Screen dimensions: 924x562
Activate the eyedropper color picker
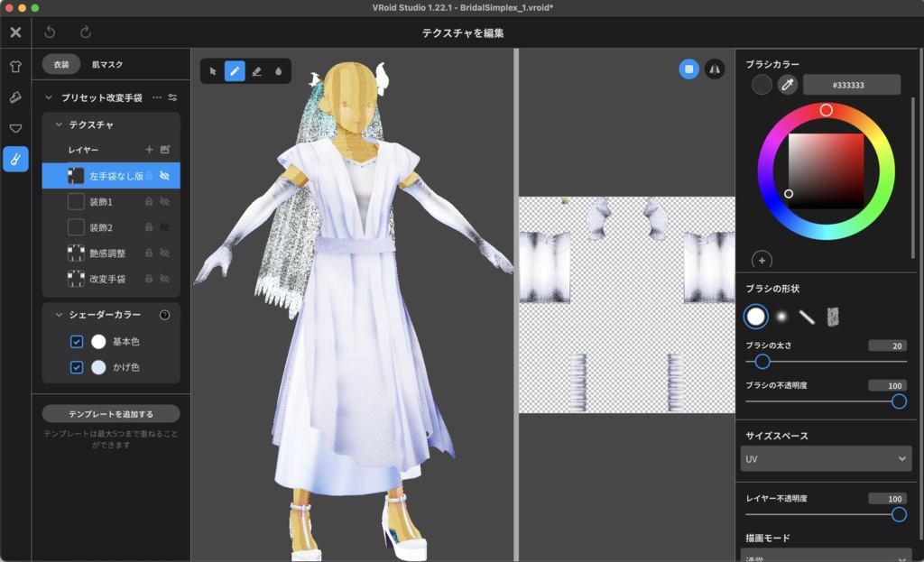(x=787, y=85)
